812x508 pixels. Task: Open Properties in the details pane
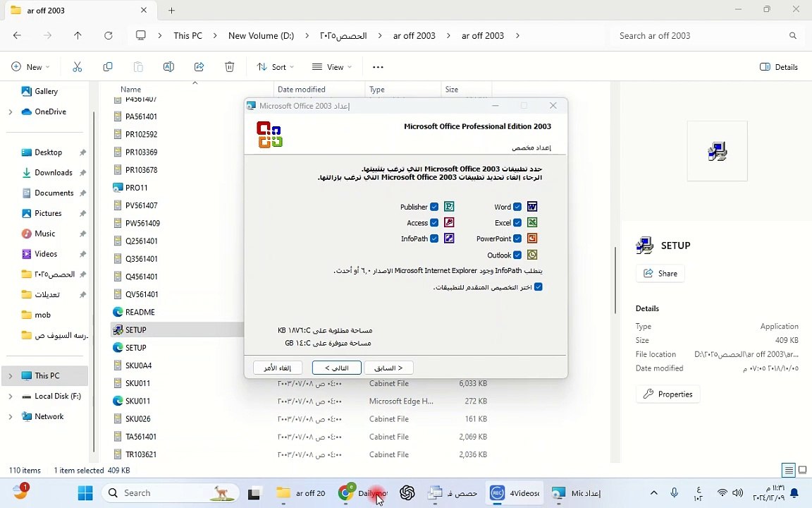click(x=668, y=394)
